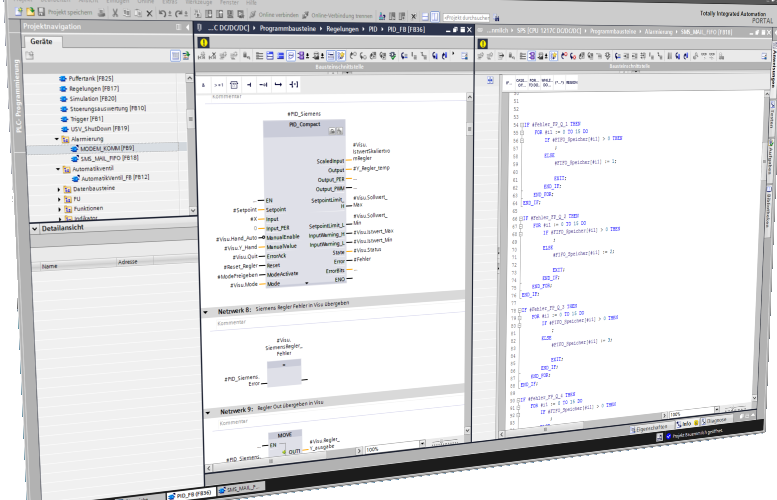Image resolution: width=777 pixels, height=500 pixels.
Task: Select Puffertank [FB25] in project tree
Action: tap(87, 78)
